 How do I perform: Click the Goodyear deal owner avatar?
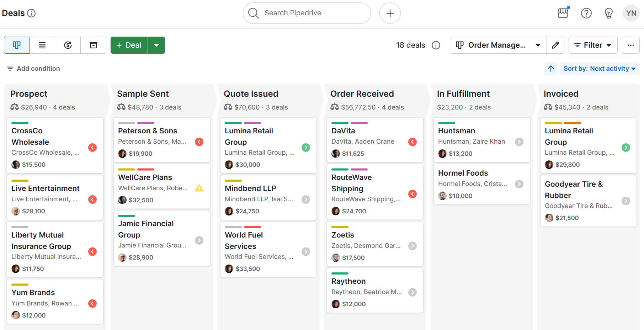tap(549, 218)
